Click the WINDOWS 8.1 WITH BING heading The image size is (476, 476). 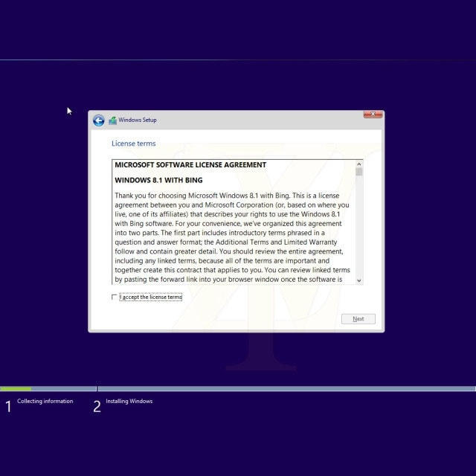coord(158,180)
